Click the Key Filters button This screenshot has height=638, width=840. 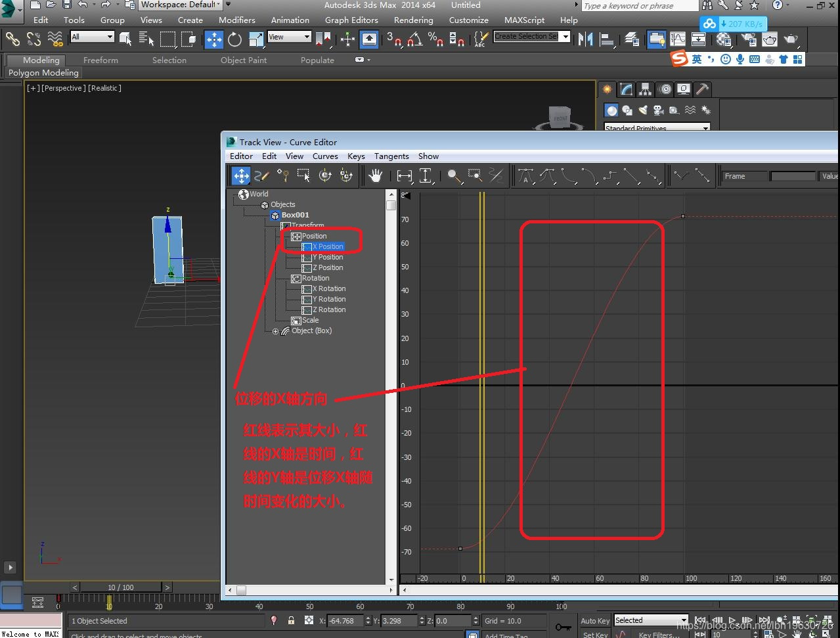(x=659, y=634)
